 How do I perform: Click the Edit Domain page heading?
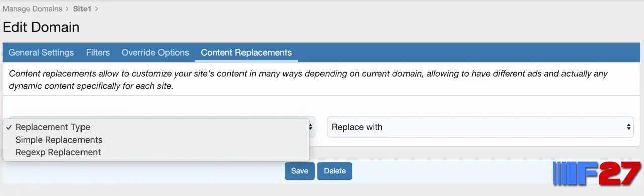coord(41,27)
